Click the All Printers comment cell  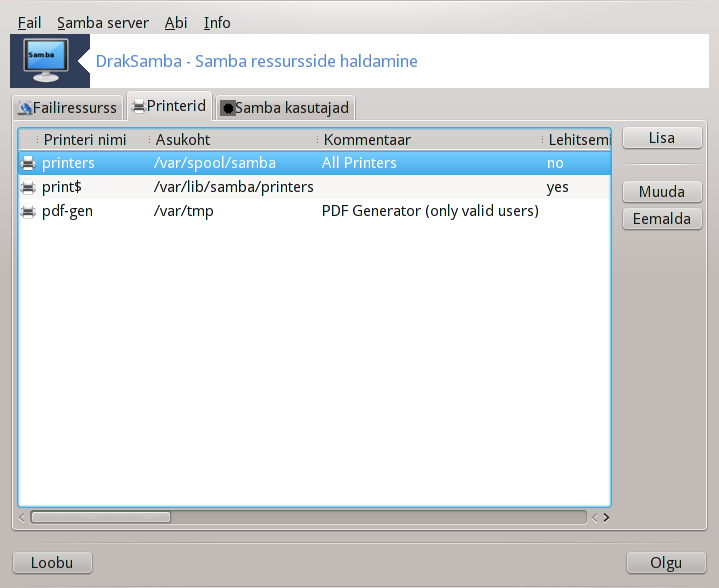(359, 163)
